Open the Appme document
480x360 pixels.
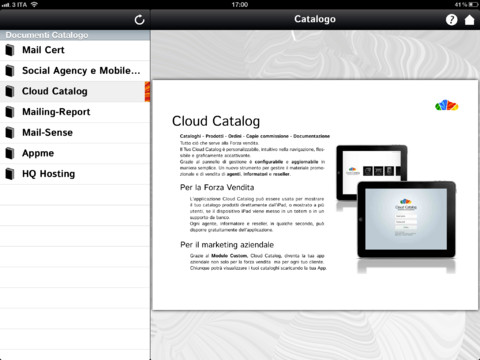pos(75,154)
